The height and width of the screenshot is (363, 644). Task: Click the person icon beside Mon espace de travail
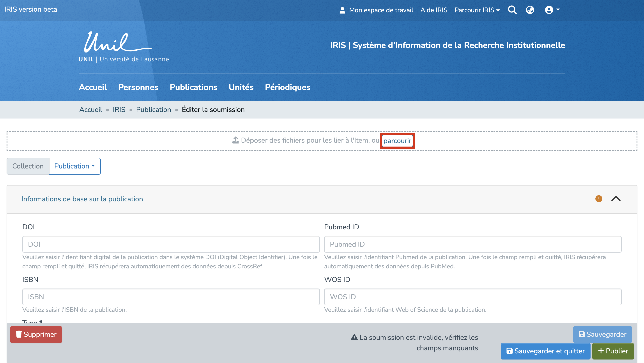click(x=342, y=10)
